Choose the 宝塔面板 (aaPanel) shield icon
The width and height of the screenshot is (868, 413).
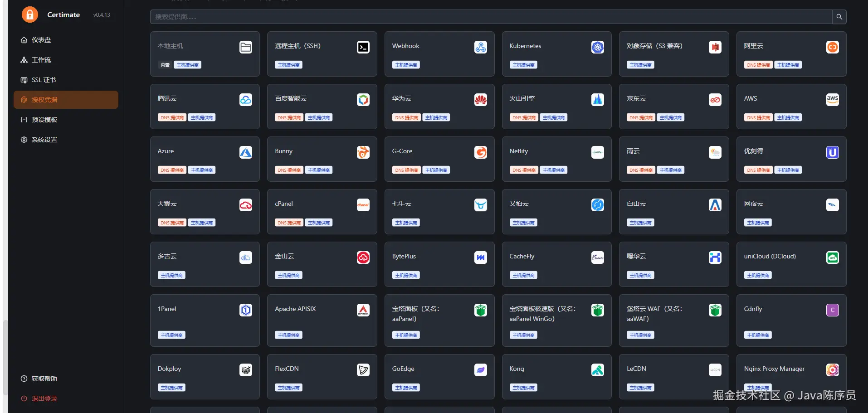[x=481, y=310]
